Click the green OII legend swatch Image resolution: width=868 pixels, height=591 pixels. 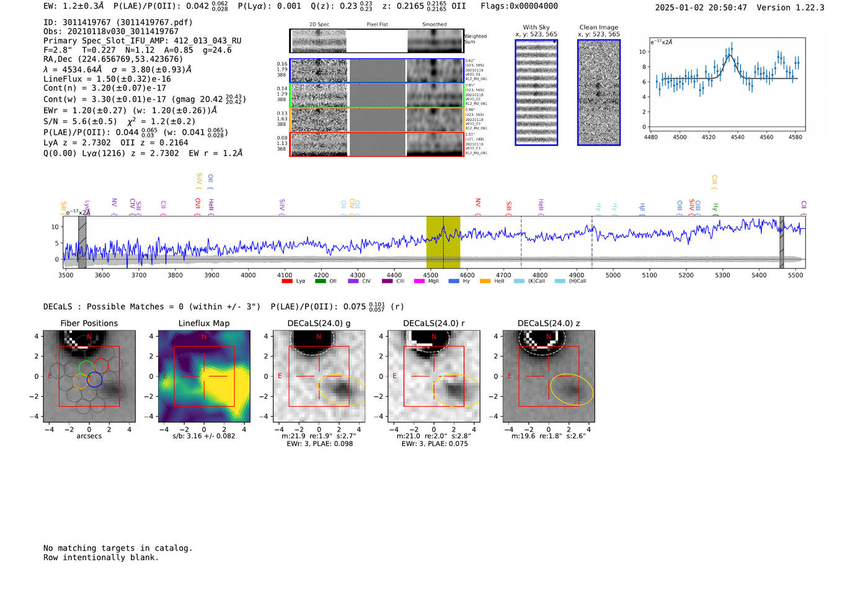point(321,282)
